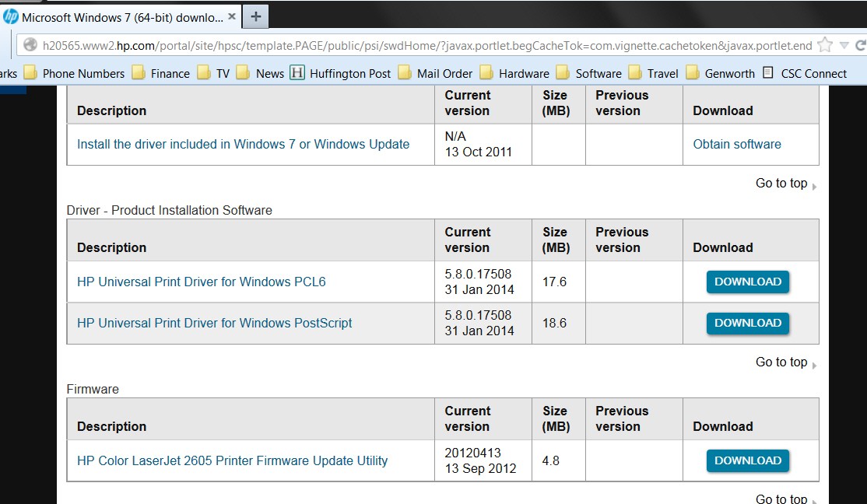This screenshot has height=504, width=867.
Task: Download LaserJet 2605 Firmware Update Utility
Action: pos(748,461)
